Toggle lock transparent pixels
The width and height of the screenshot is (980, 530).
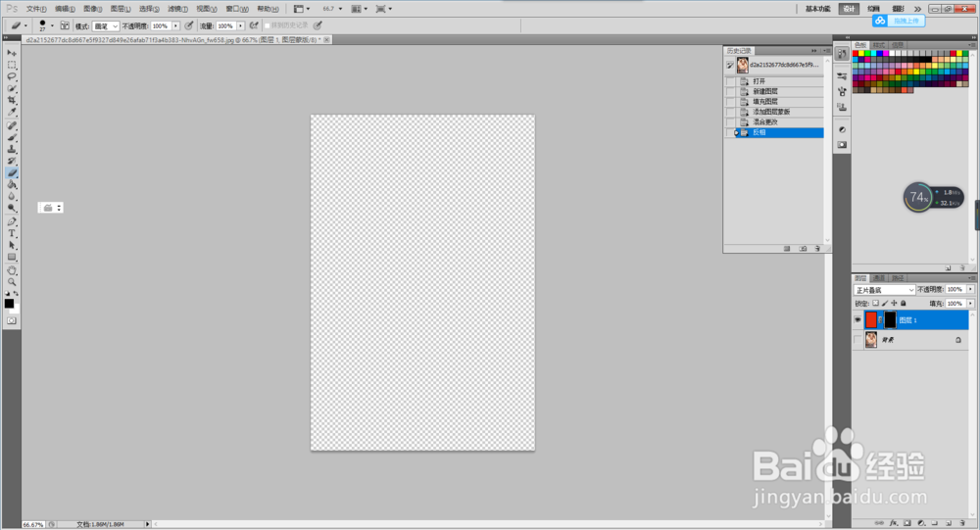(875, 303)
